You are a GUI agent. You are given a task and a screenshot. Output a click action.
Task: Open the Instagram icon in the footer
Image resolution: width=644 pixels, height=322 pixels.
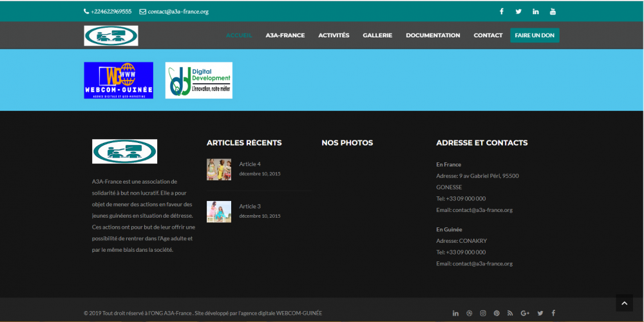(483, 313)
